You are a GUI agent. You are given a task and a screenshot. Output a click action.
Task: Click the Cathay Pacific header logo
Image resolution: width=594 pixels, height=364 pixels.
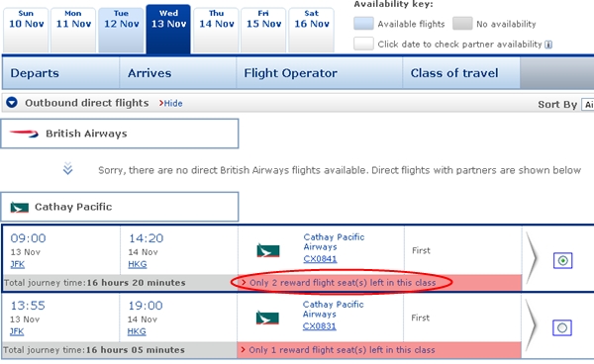[20, 208]
